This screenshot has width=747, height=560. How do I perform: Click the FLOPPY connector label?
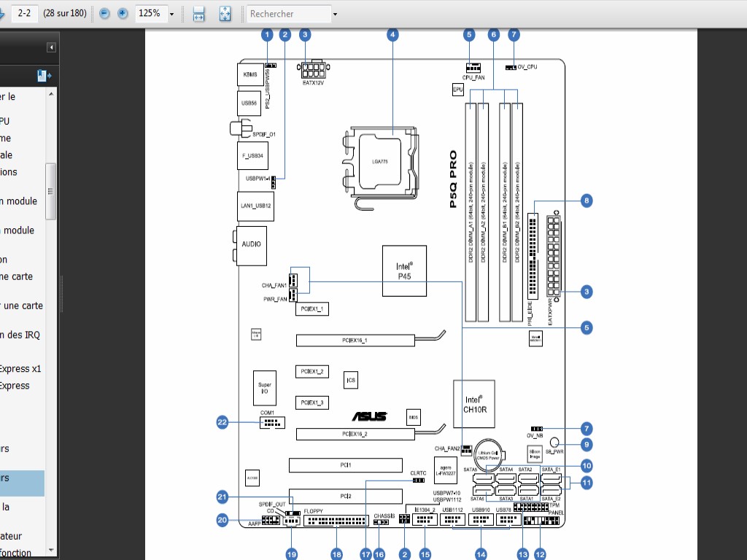click(x=314, y=511)
